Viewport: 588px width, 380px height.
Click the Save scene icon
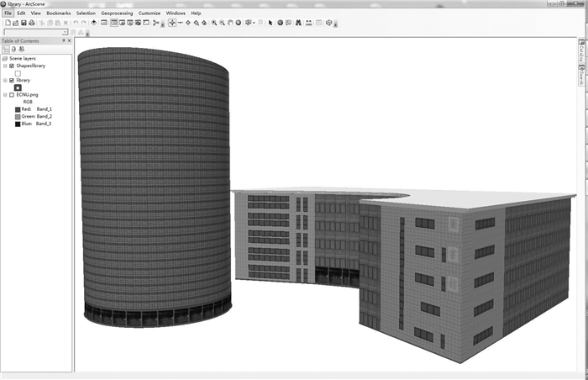point(21,23)
